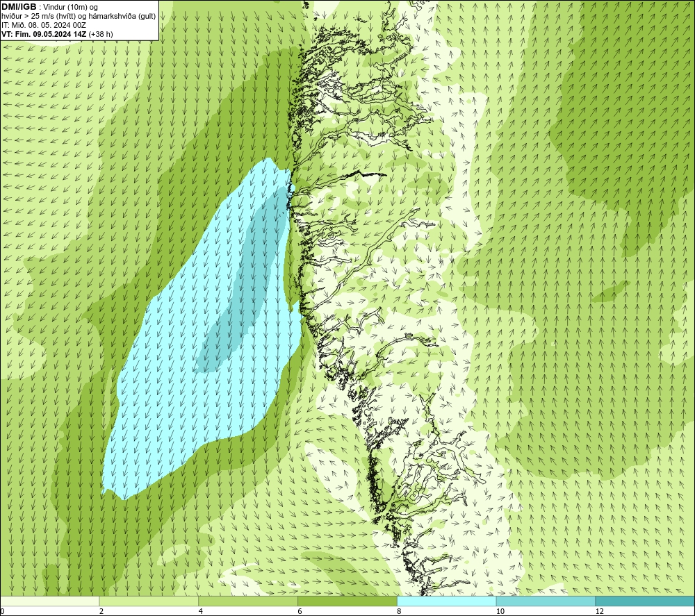Click the 0–2 pale yellow color bar segment
Image resolution: width=695 pixels, height=616 pixels.
click(x=49, y=601)
